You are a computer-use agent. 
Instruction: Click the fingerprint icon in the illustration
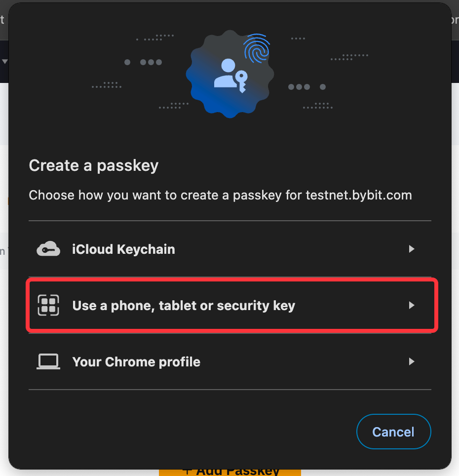[x=257, y=49]
